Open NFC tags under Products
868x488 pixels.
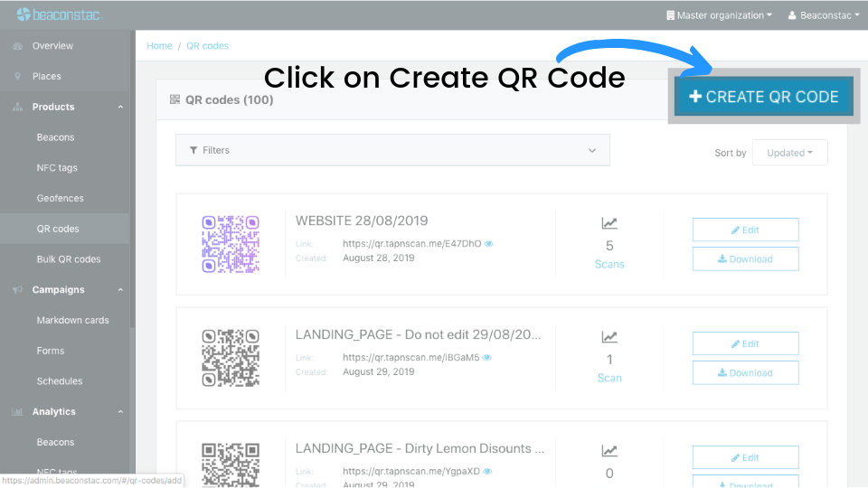(57, 168)
